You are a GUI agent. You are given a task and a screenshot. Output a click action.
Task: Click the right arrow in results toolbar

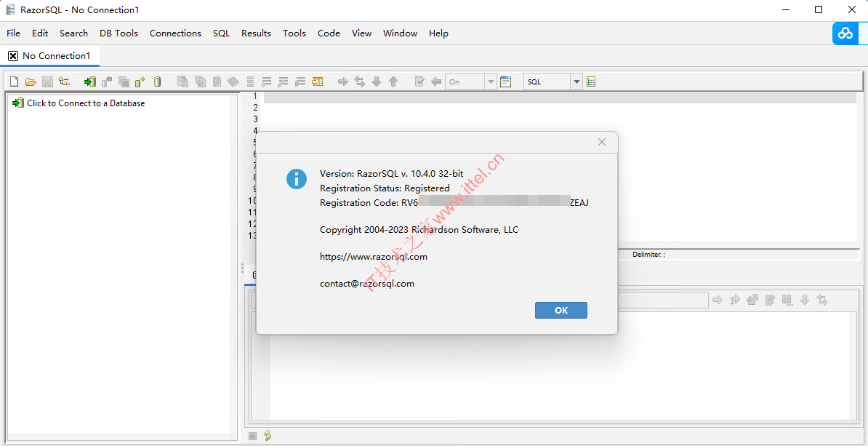click(718, 300)
